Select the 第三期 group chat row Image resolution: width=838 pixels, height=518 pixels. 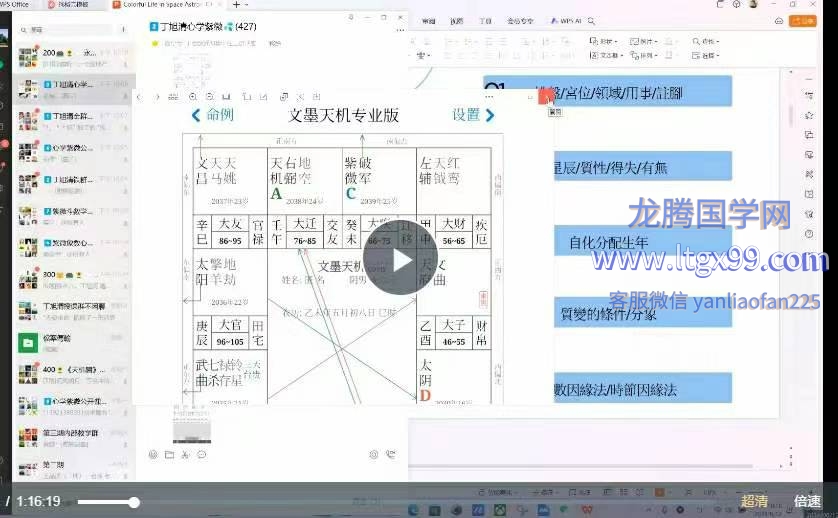click(x=73, y=437)
